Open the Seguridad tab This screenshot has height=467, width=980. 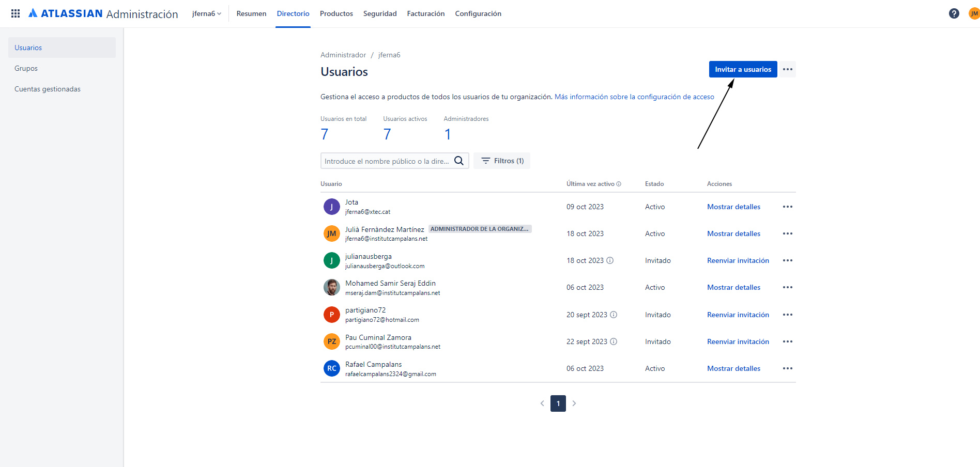pos(380,13)
